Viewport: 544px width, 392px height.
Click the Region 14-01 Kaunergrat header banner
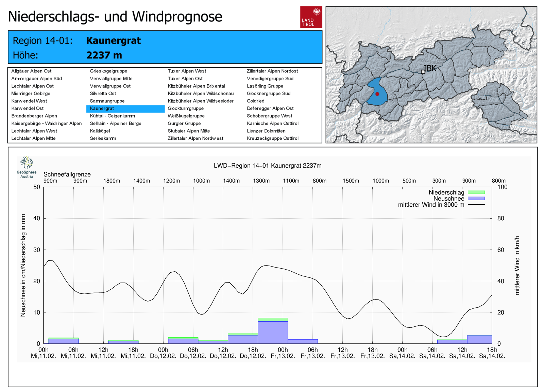(x=165, y=47)
